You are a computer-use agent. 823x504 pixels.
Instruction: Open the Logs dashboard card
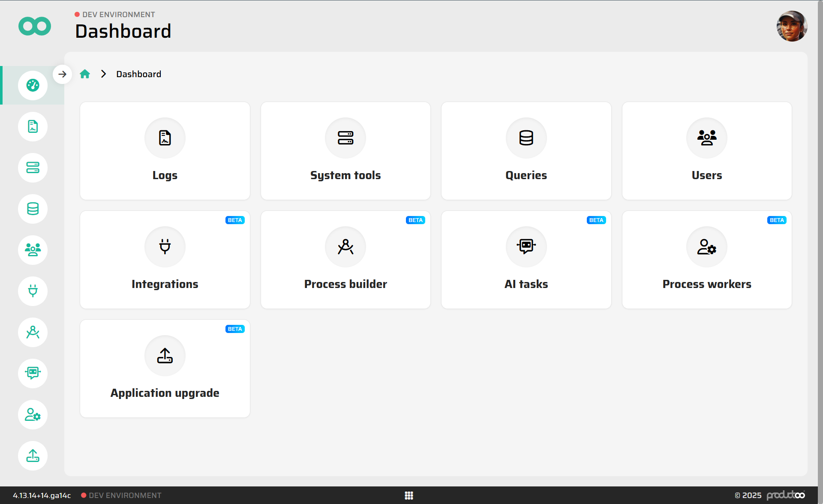[x=165, y=151]
